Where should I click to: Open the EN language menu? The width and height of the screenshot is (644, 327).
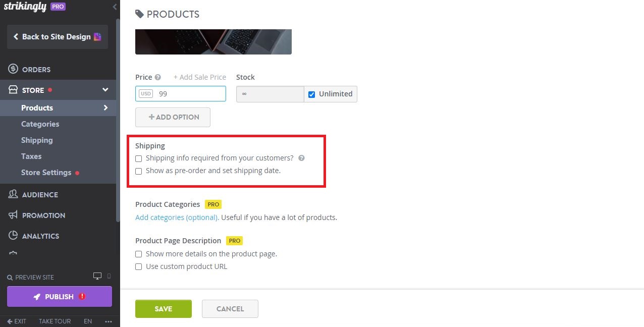pos(88,321)
